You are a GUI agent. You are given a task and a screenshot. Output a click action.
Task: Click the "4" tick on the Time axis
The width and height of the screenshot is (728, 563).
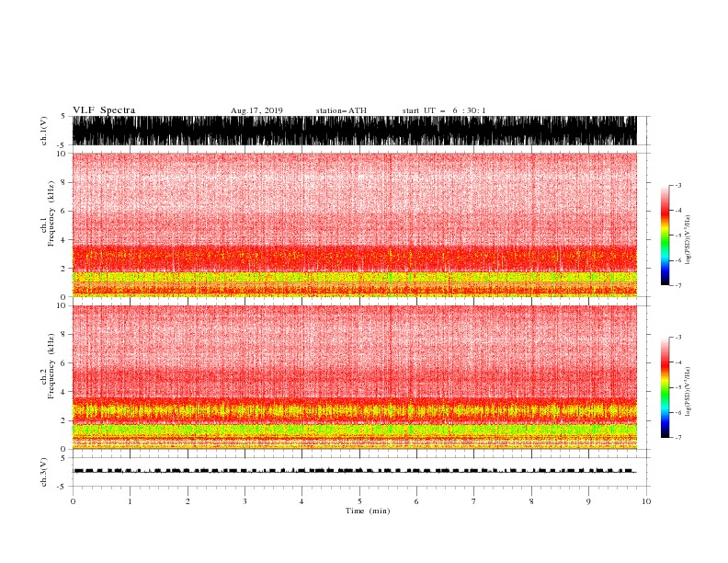[x=301, y=501]
